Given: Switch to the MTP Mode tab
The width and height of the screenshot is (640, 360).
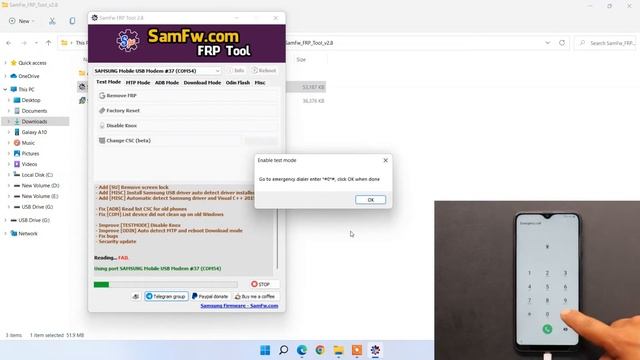Looking at the screenshot, I should pos(138,82).
